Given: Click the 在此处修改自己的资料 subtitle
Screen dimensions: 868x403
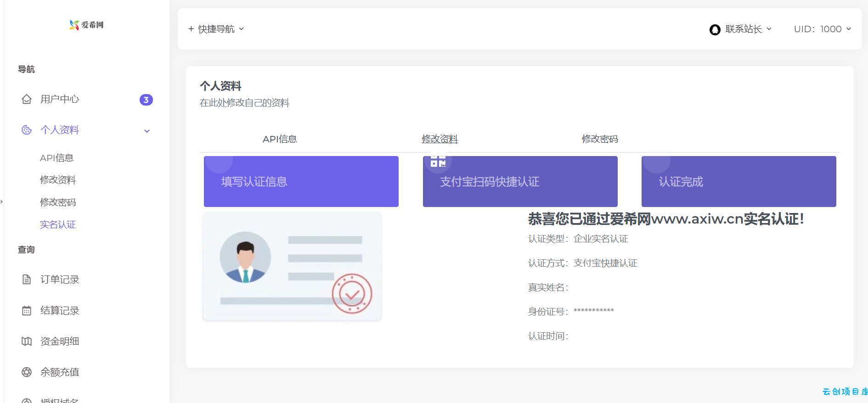Looking at the screenshot, I should click(245, 103).
